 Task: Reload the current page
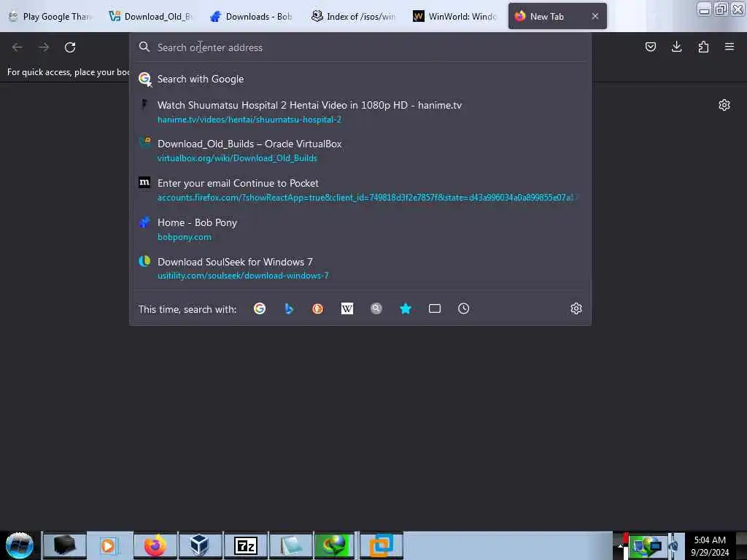coord(70,47)
